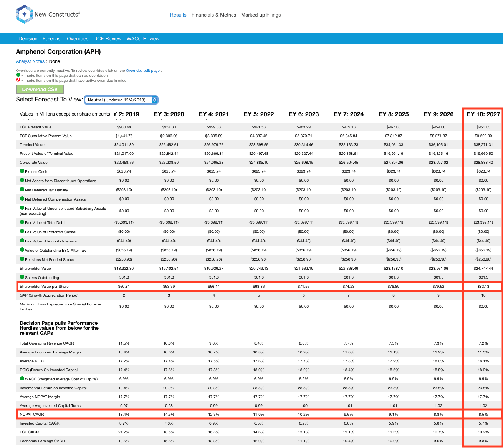This screenshot has height=448, width=503.
Task: Click the FCF CAGR row label
Action: [x=29, y=432]
